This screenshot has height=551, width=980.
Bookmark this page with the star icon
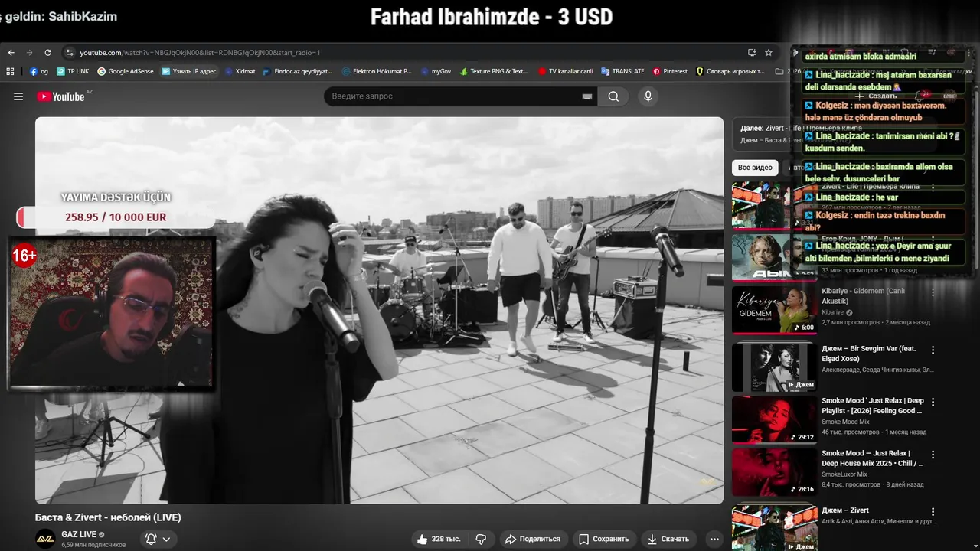769,53
